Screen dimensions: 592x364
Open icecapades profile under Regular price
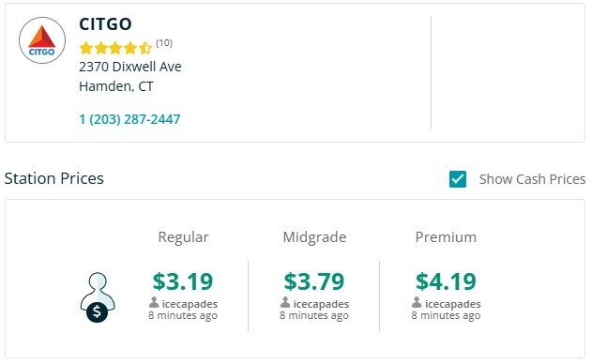(190, 304)
